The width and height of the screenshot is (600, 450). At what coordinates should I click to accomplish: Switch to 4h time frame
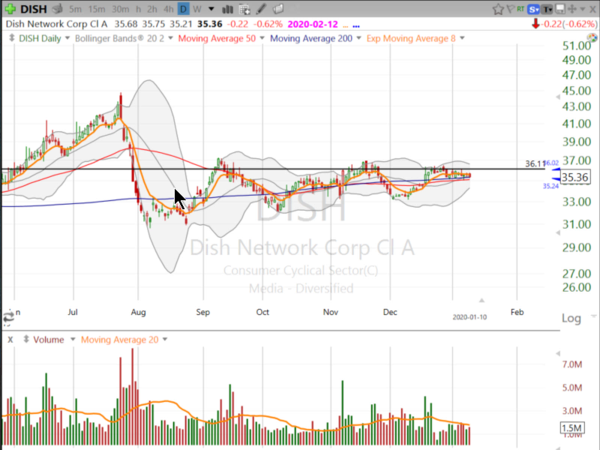[x=168, y=9]
